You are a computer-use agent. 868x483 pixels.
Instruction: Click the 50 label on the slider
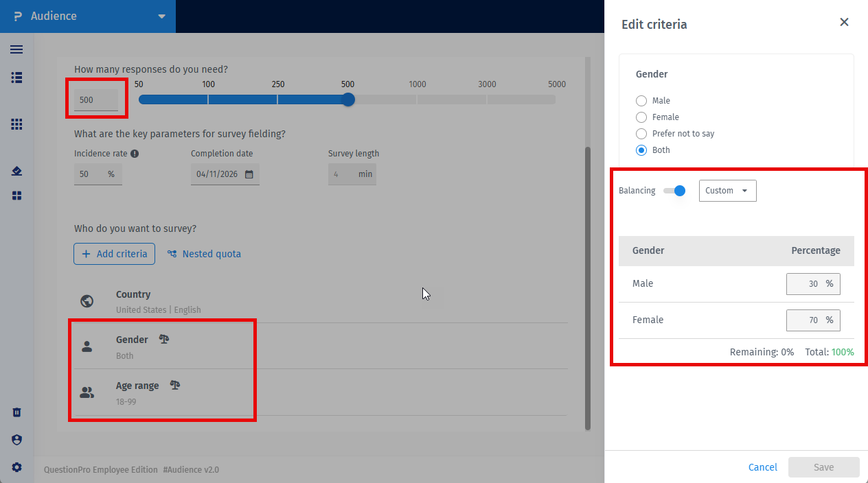[x=139, y=84]
